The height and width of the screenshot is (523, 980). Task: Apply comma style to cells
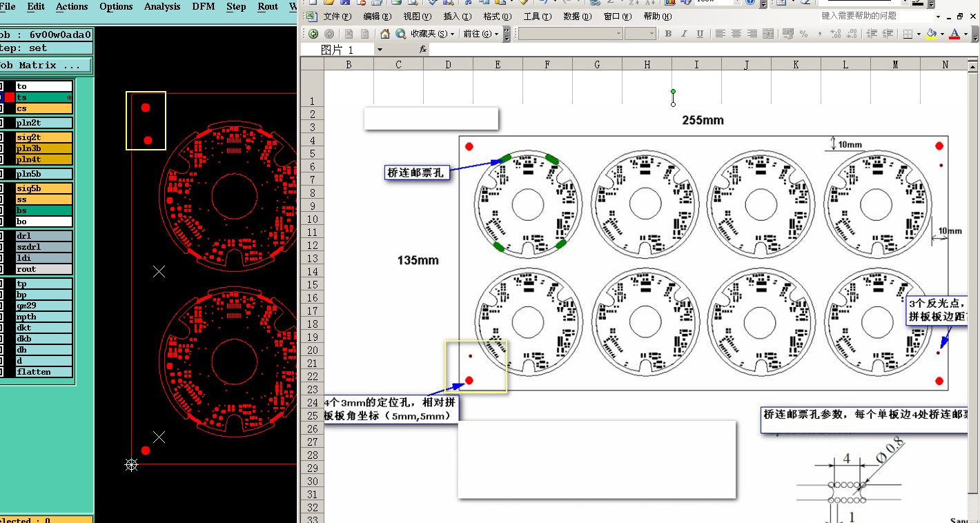(x=820, y=33)
